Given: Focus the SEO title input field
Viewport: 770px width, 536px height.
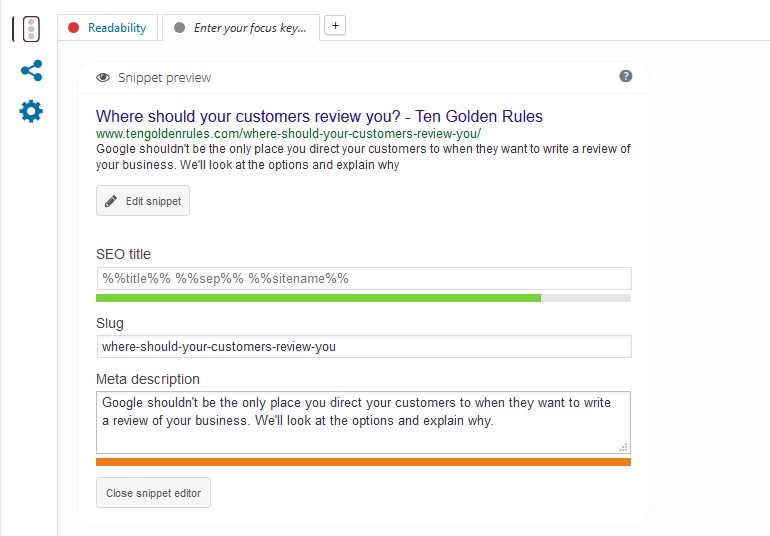Looking at the screenshot, I should pos(364,279).
